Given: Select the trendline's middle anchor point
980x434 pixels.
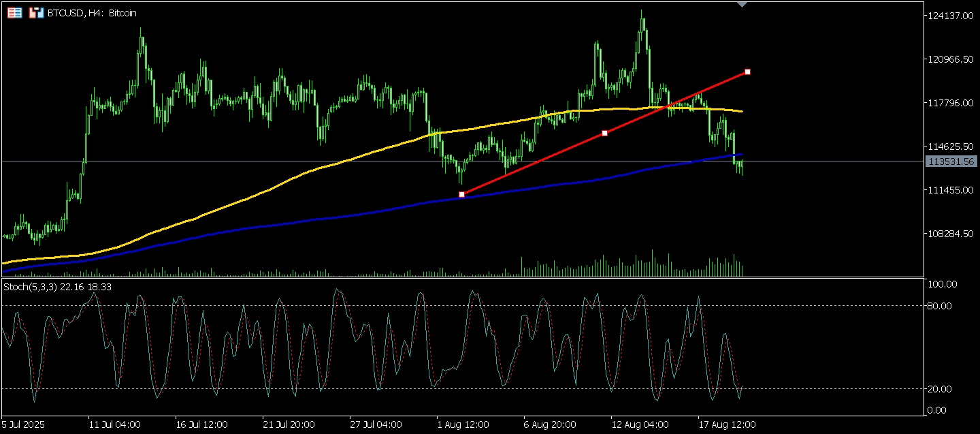Looking at the screenshot, I should click(x=604, y=133).
